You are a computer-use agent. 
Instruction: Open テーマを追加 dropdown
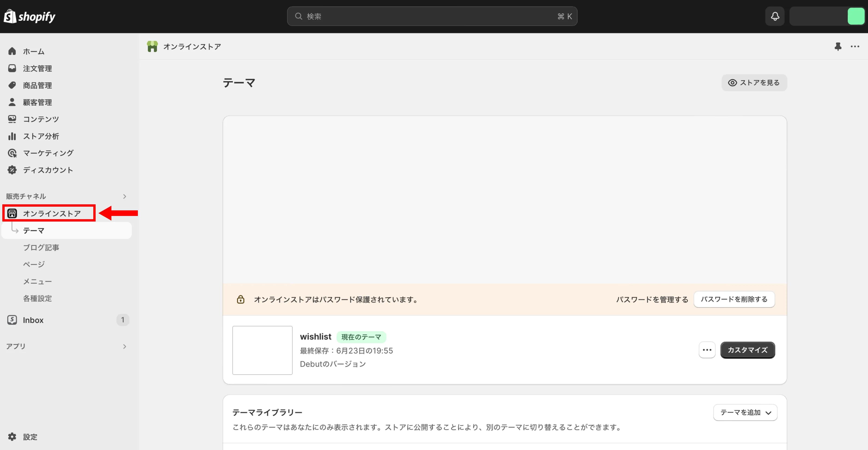(745, 412)
